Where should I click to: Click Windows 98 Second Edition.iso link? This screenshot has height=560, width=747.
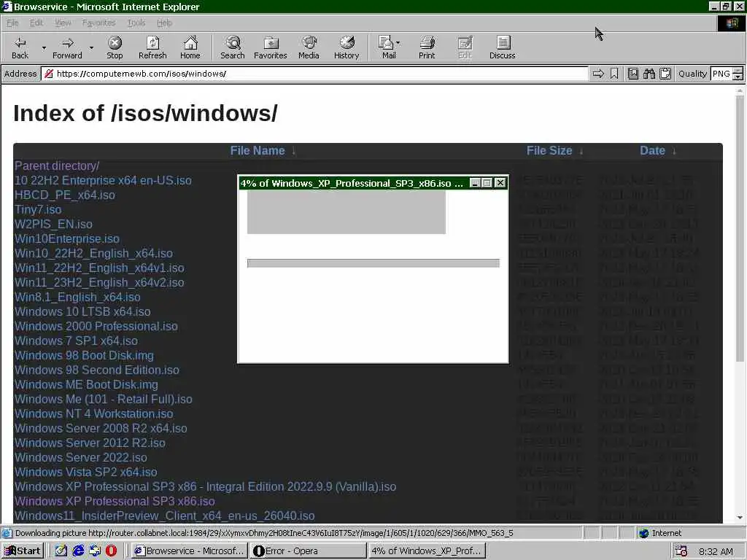(x=97, y=370)
